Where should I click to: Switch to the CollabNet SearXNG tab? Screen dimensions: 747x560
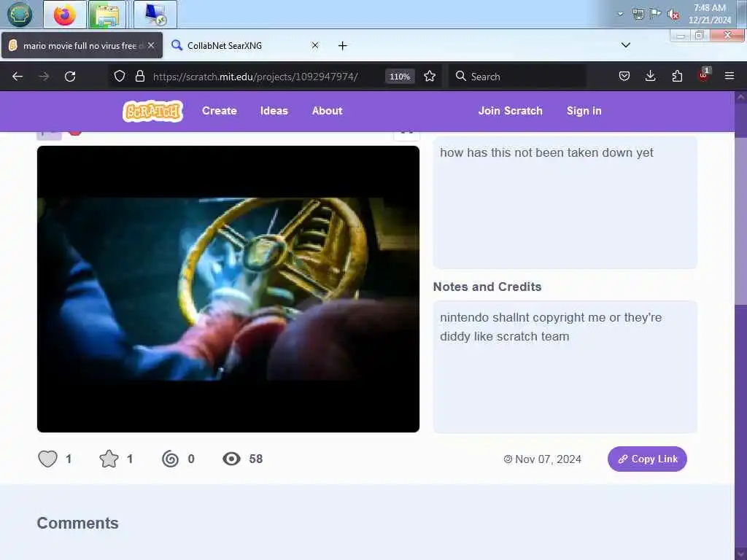[x=246, y=46]
